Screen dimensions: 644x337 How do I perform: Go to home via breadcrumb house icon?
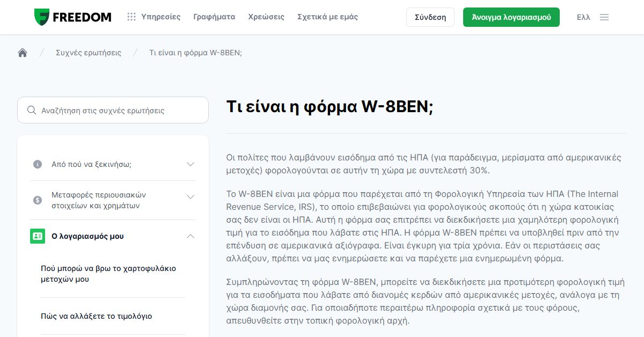tap(23, 53)
